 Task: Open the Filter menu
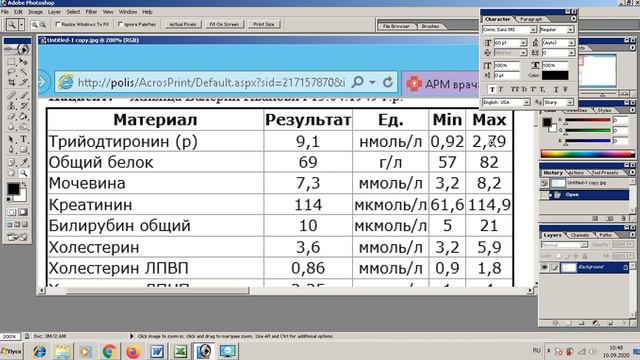click(91, 12)
